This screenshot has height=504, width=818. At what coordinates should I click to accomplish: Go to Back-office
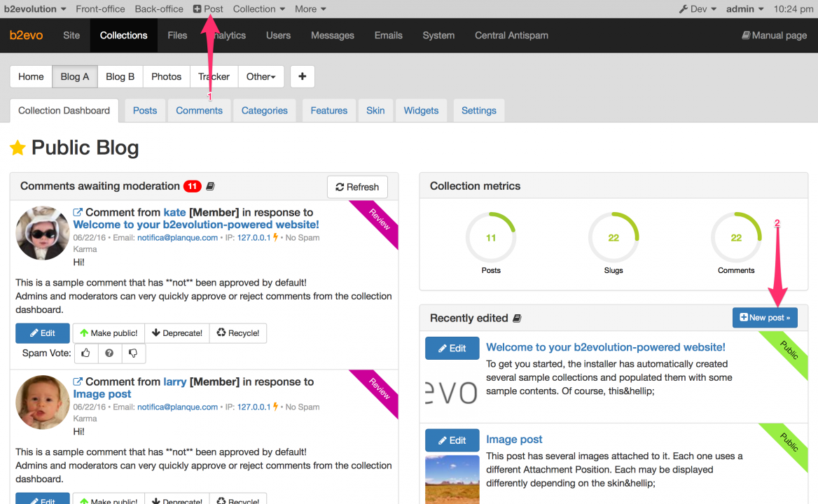(159, 9)
